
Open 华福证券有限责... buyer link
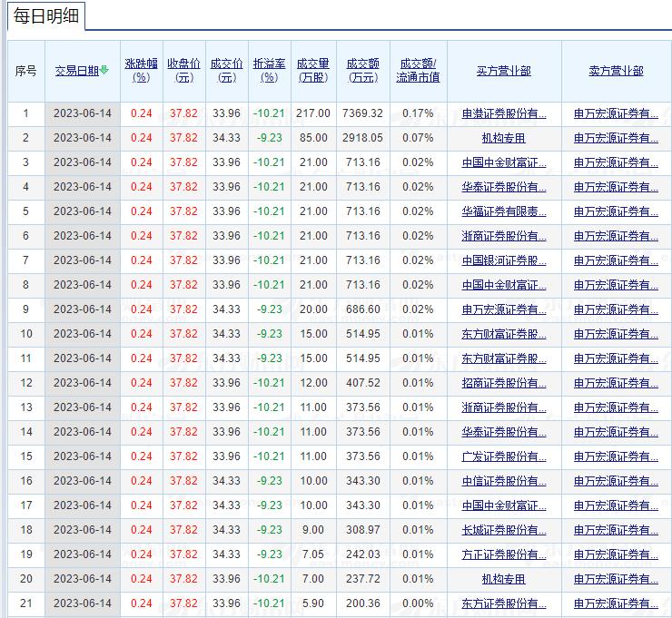coord(503,211)
